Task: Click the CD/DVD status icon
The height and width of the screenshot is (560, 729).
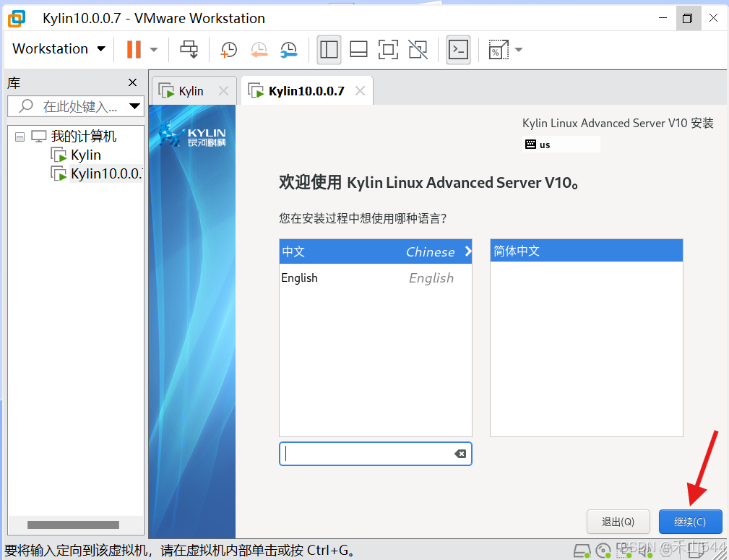Action: coord(603,551)
